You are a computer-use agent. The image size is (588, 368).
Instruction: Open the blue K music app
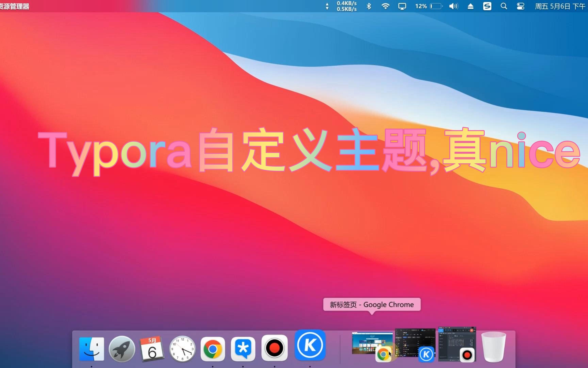point(310,345)
